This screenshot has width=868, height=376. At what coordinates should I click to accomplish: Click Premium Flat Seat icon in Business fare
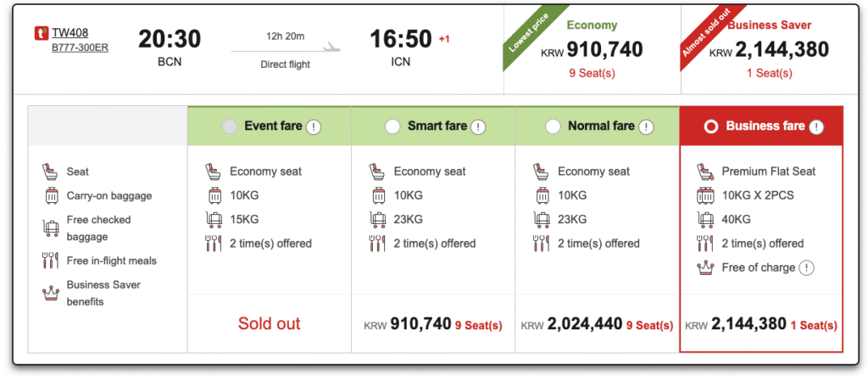pyautogui.click(x=704, y=171)
